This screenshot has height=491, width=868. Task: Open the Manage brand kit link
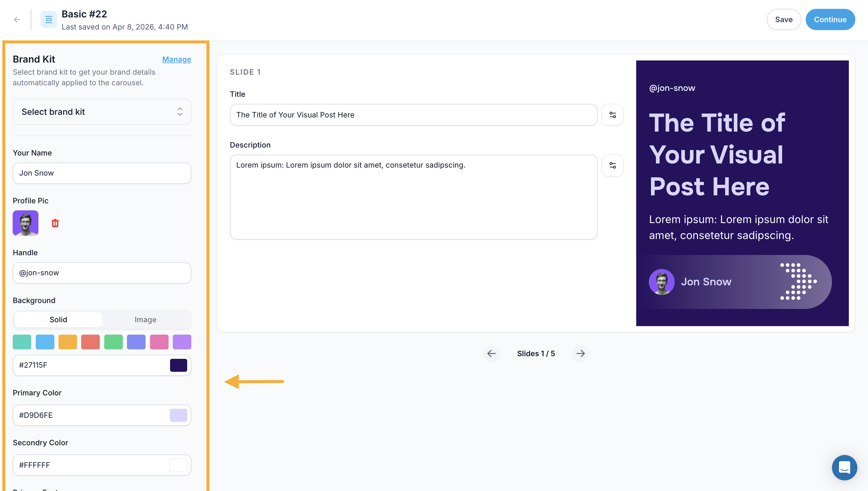[x=177, y=59]
